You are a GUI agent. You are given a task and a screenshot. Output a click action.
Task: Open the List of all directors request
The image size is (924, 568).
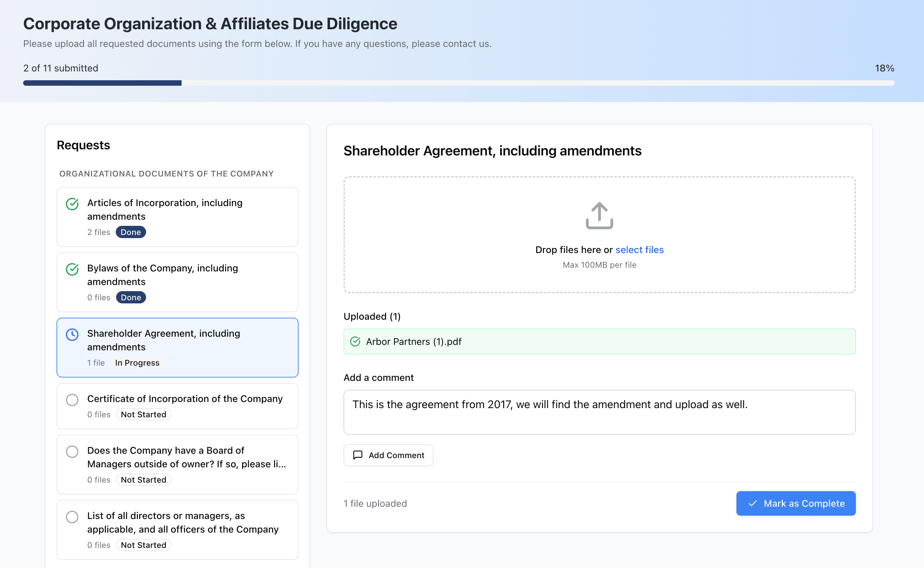click(177, 530)
